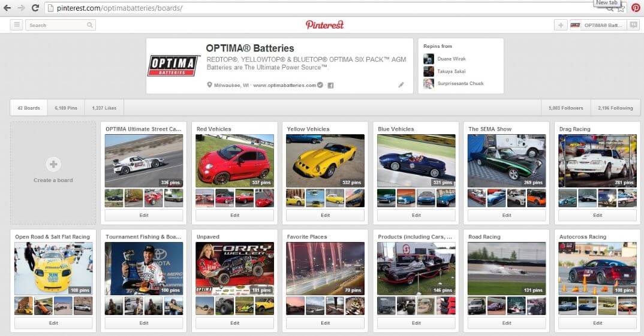Viewport: 644px width, 336px height.
Task: Edit the Tournament Fishing board
Action: [x=144, y=323]
